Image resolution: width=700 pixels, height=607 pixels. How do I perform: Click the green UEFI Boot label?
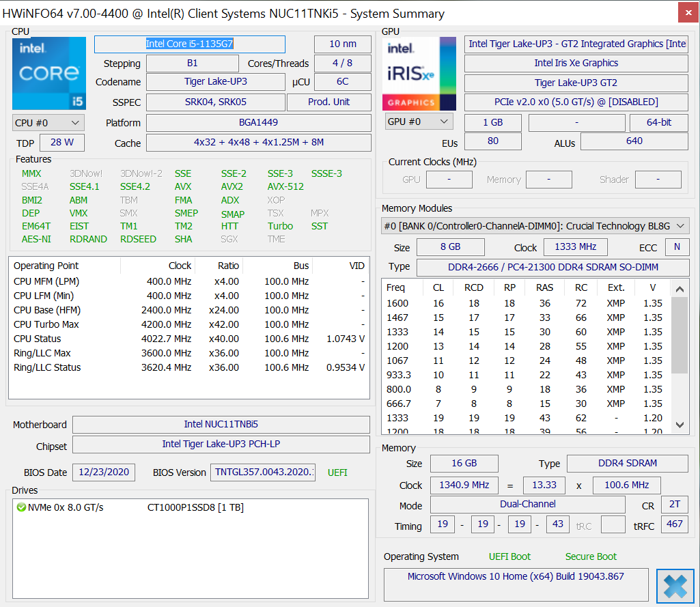[509, 556]
